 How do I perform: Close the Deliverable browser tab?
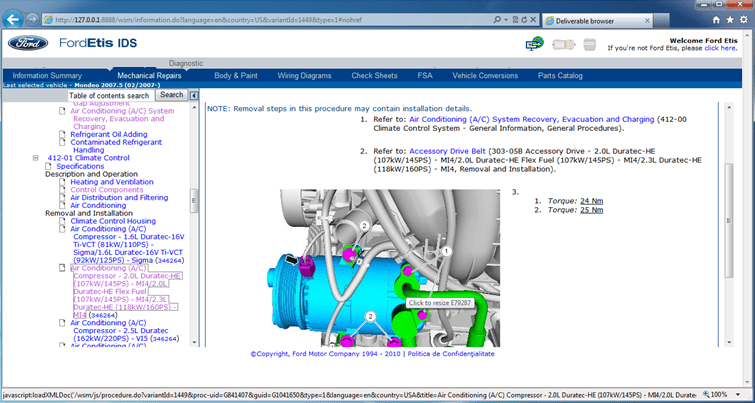click(x=647, y=21)
